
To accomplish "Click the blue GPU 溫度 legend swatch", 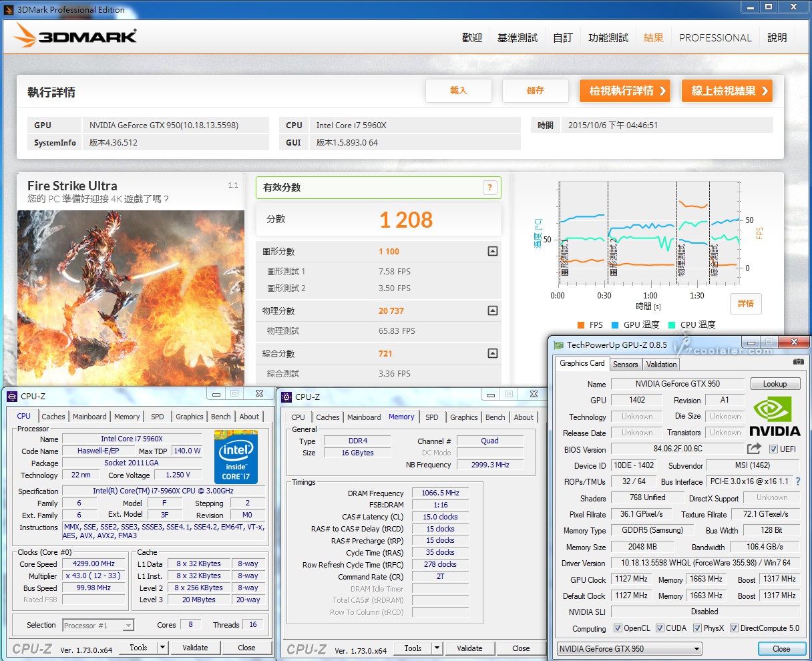I will [x=615, y=325].
